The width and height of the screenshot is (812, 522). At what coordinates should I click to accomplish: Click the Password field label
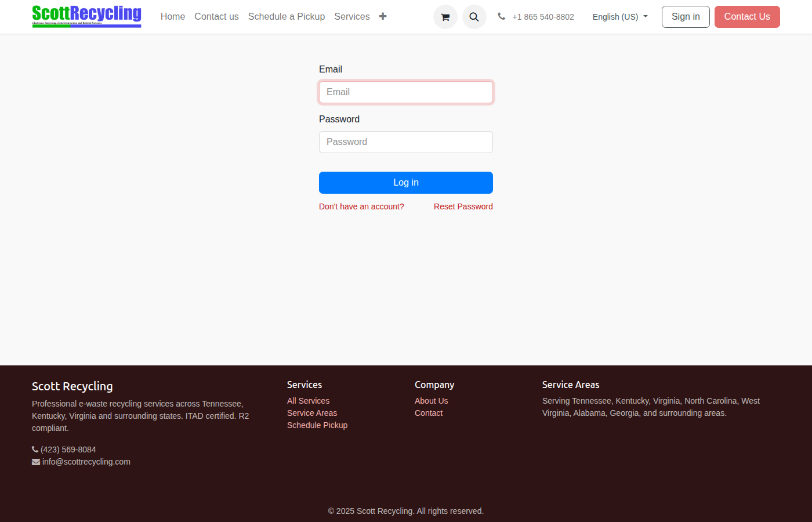[x=339, y=119]
